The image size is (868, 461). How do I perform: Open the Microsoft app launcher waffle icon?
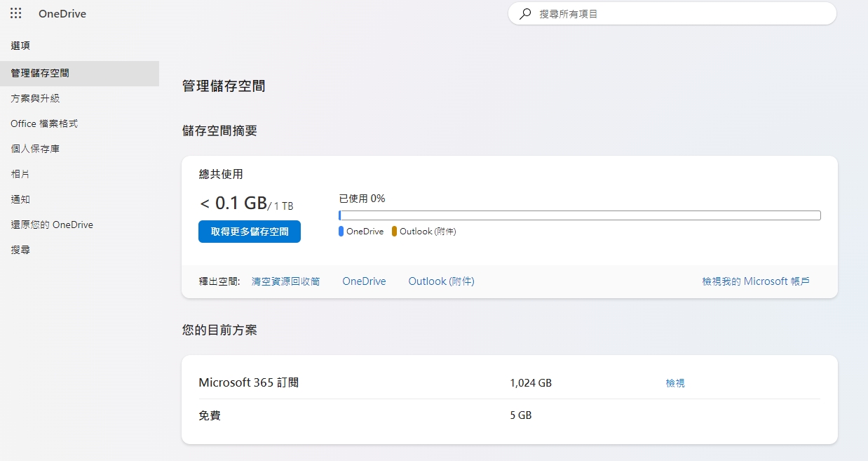[x=15, y=13]
